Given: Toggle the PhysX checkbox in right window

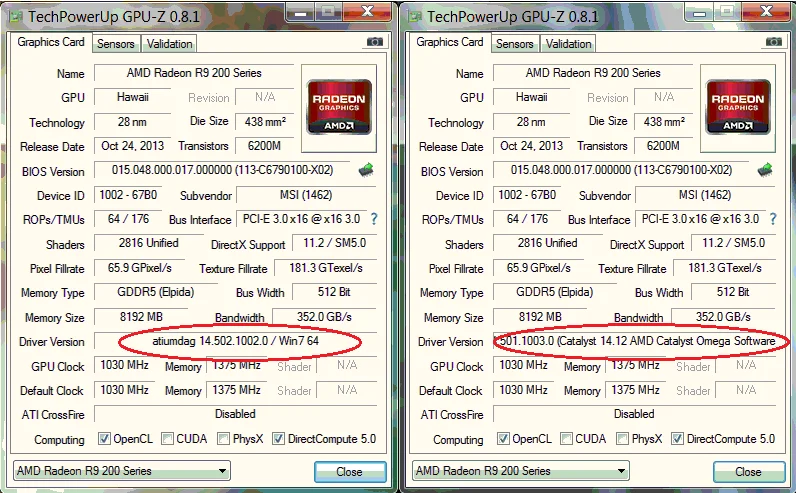Looking at the screenshot, I should coord(622,438).
